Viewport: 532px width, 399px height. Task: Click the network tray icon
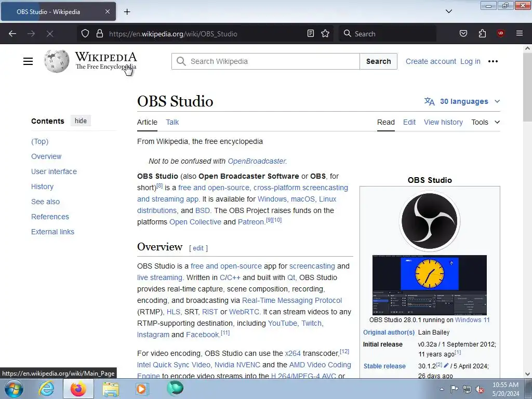467,389
